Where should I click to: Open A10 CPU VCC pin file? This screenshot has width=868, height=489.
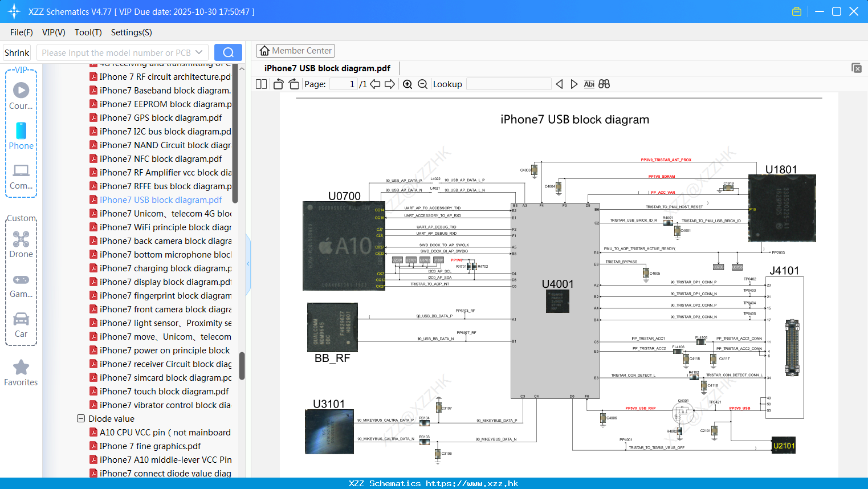[x=160, y=433]
